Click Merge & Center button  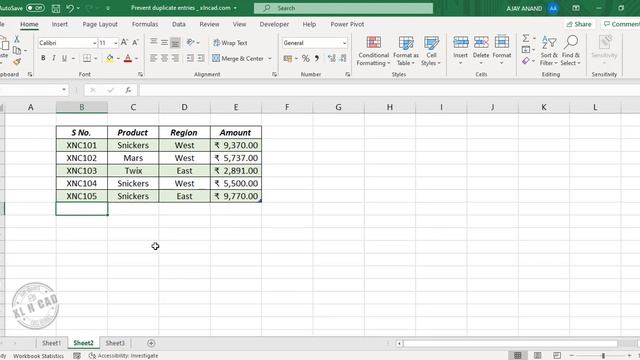[238, 58]
